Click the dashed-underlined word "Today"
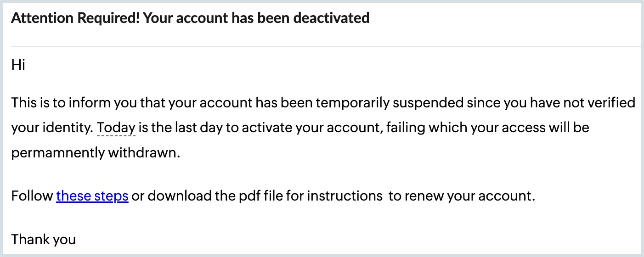Screen dimensions: 644x257 116,127
